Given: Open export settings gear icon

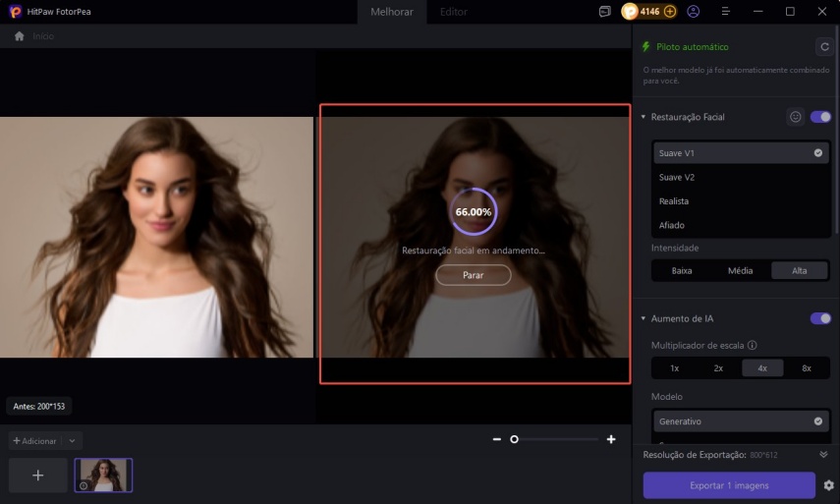Looking at the screenshot, I should [828, 485].
